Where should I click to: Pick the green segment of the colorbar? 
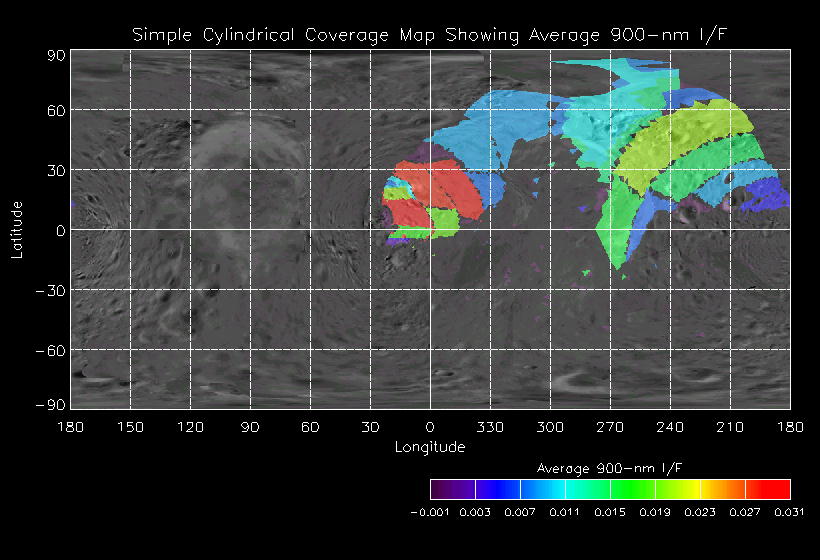[633, 489]
